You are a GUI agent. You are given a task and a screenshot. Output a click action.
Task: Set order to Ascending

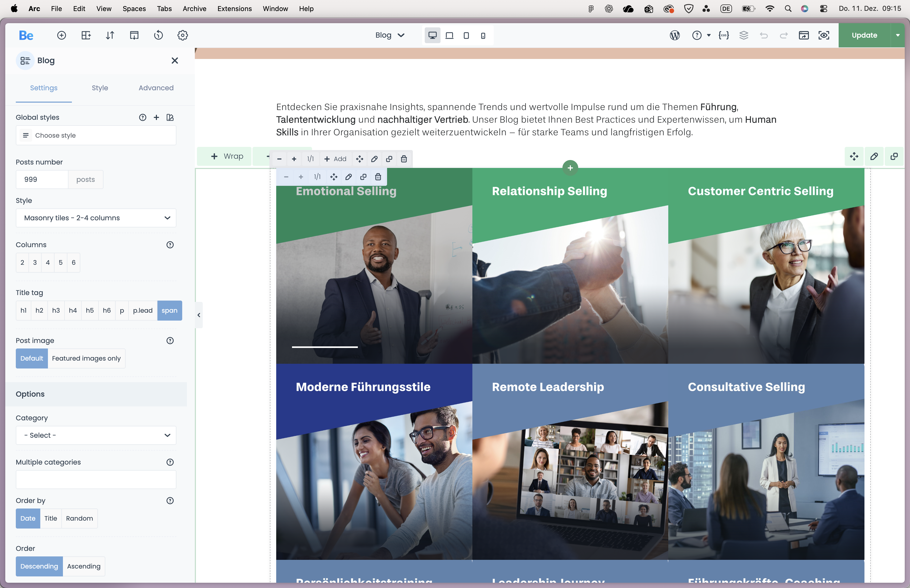tap(84, 566)
